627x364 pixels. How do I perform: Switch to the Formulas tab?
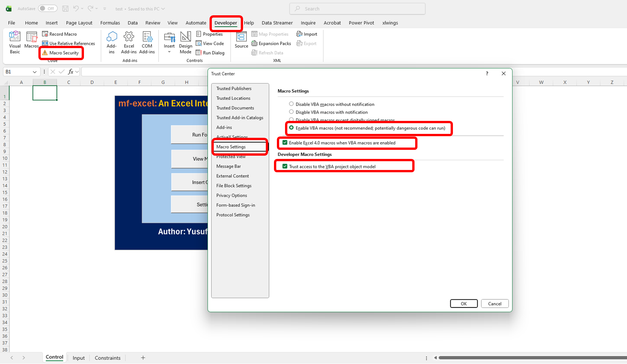click(110, 23)
